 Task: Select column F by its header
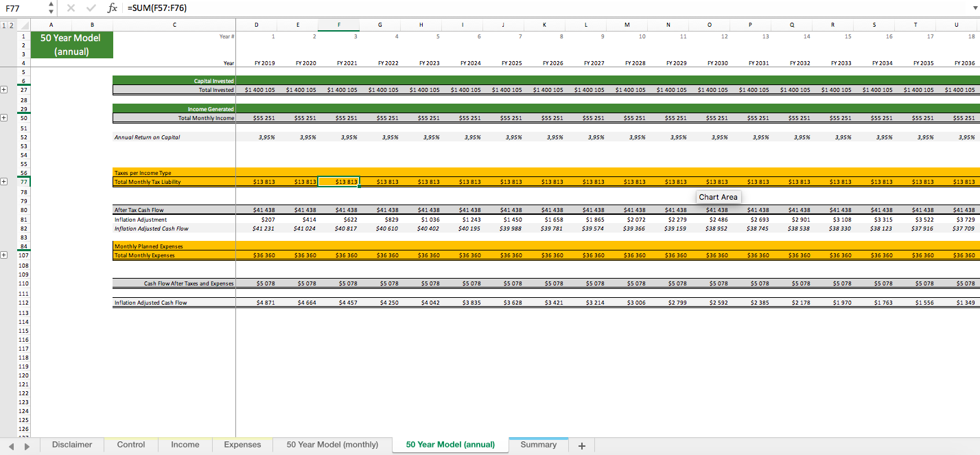339,24
